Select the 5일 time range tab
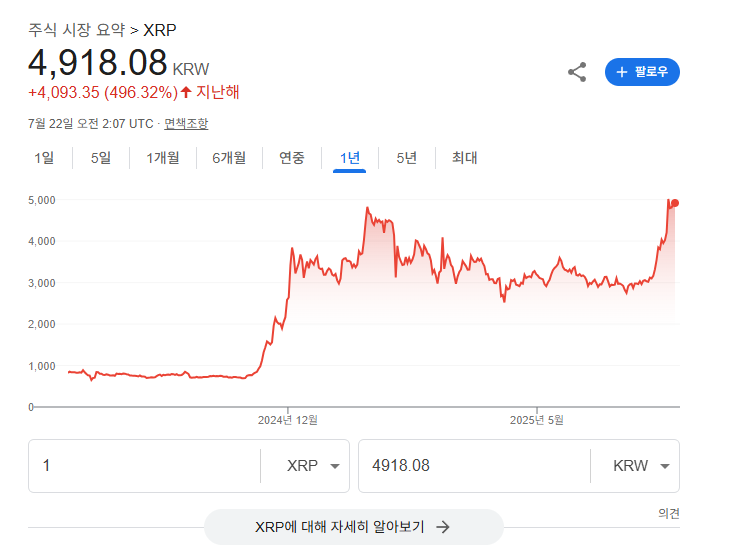 (x=101, y=158)
